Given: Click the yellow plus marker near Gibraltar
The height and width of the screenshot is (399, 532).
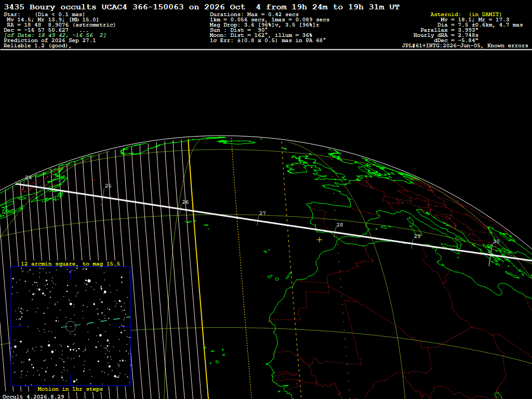Looking at the screenshot, I should [x=320, y=240].
